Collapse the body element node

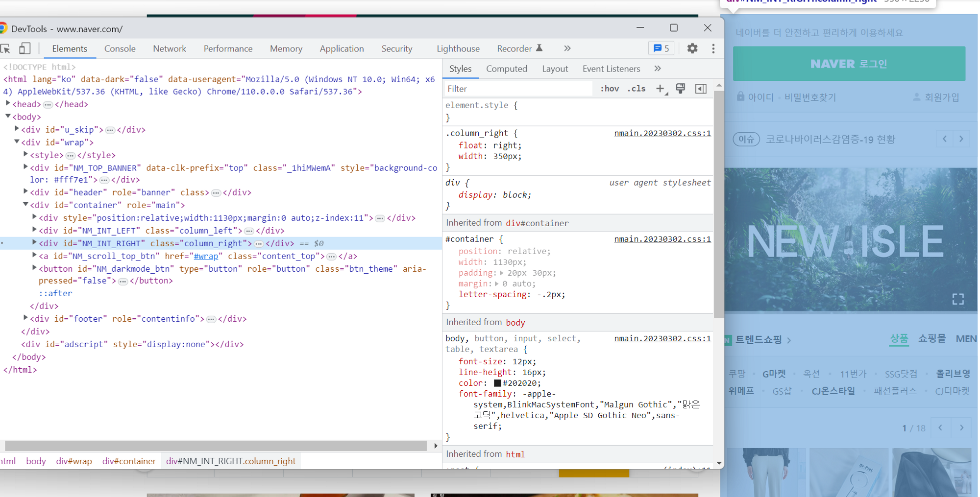coord(8,116)
